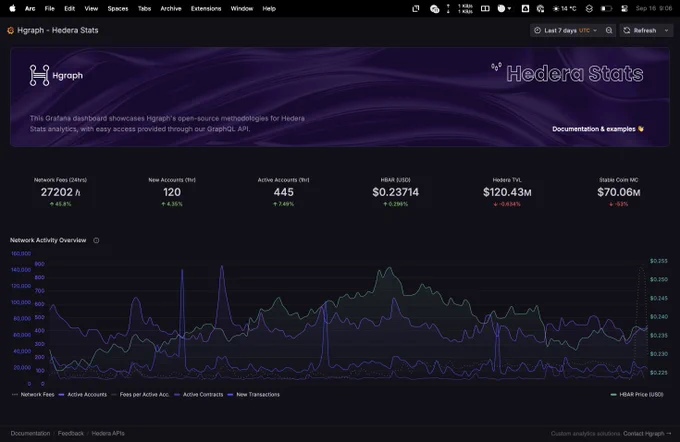Toggle the New Transactions series in legend
The height and width of the screenshot is (442, 680).
click(x=258, y=395)
